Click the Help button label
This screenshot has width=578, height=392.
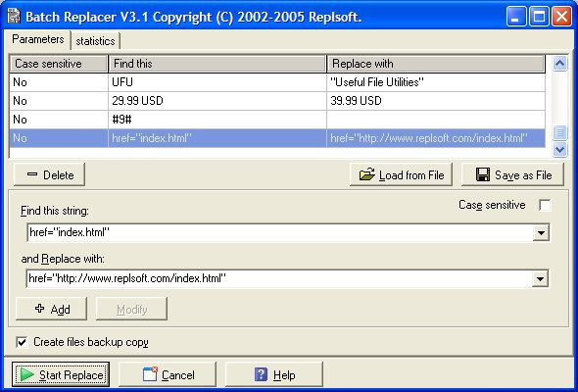(284, 375)
